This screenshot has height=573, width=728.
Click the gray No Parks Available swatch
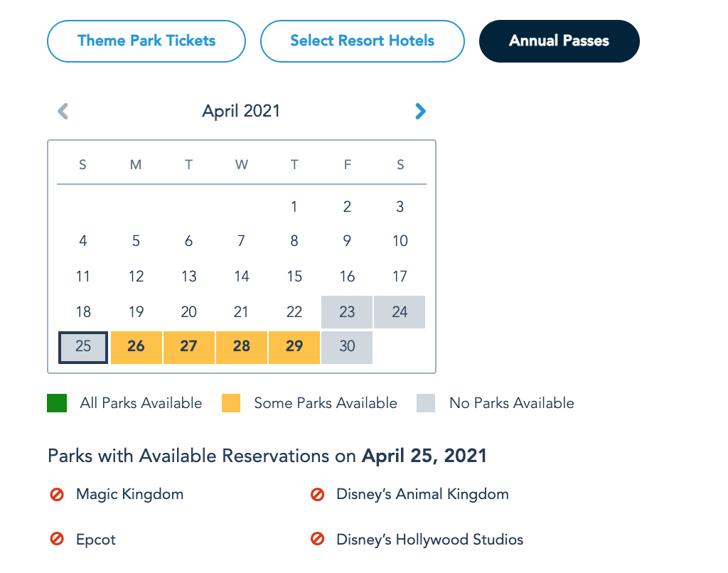427,403
